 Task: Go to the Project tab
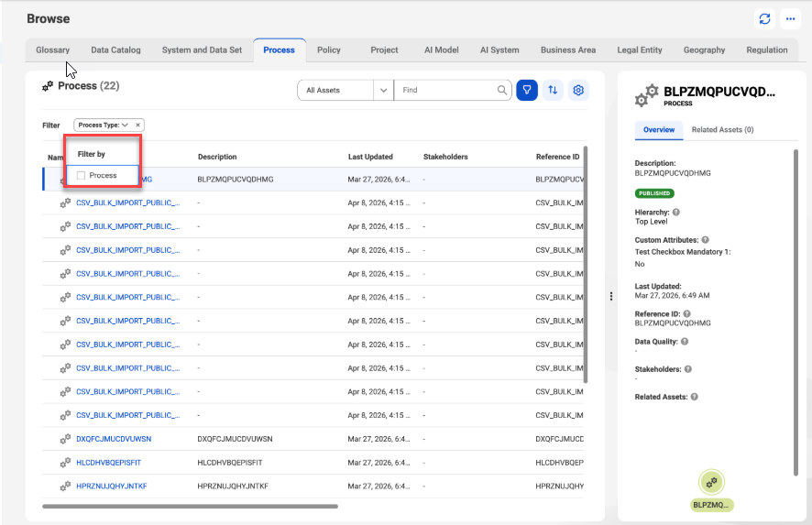point(384,50)
